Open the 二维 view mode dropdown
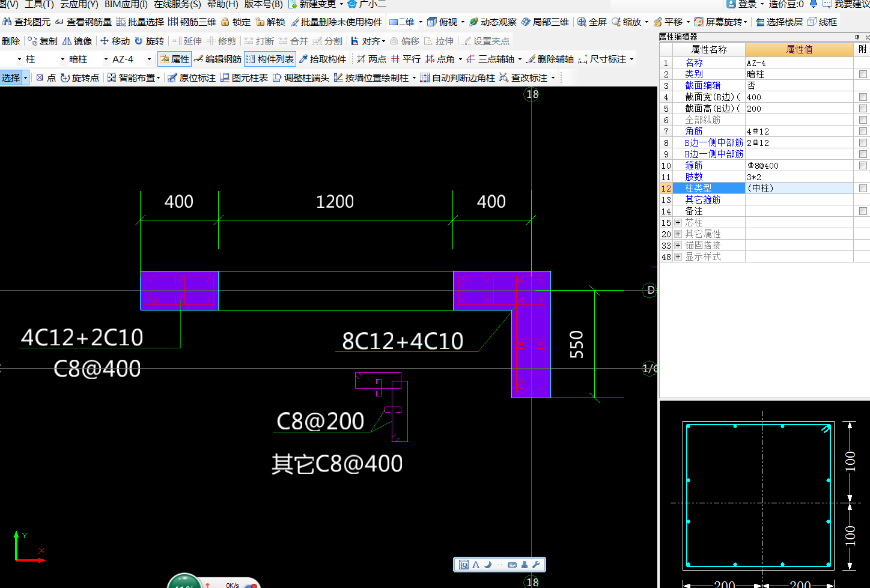Viewport: 870px width, 588px height. pyautogui.click(x=421, y=22)
